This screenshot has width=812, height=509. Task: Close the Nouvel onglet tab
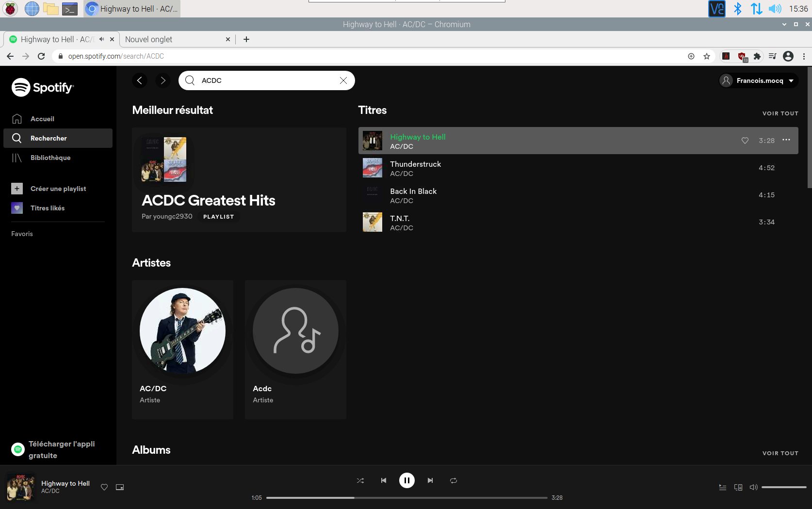(228, 39)
